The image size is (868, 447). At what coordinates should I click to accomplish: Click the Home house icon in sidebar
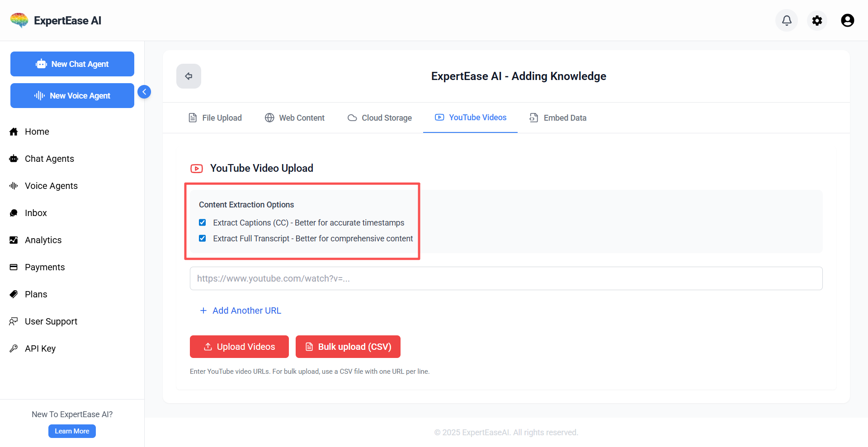tap(14, 132)
